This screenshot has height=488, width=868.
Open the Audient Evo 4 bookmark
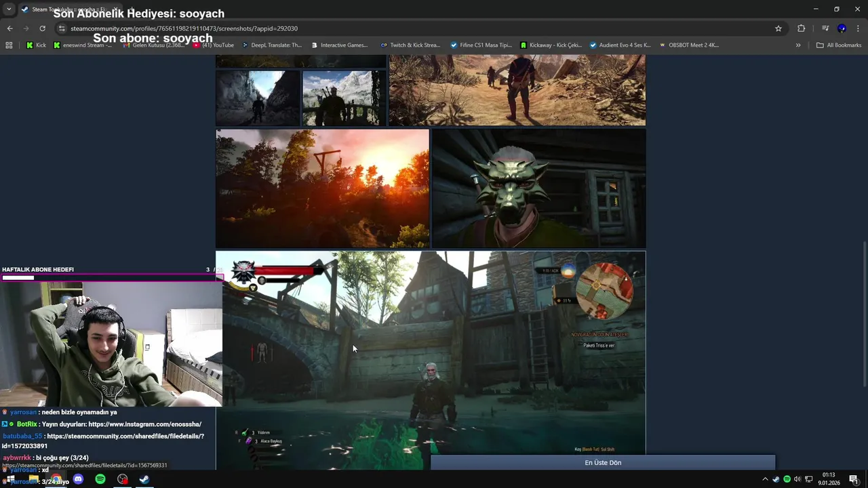tap(620, 45)
